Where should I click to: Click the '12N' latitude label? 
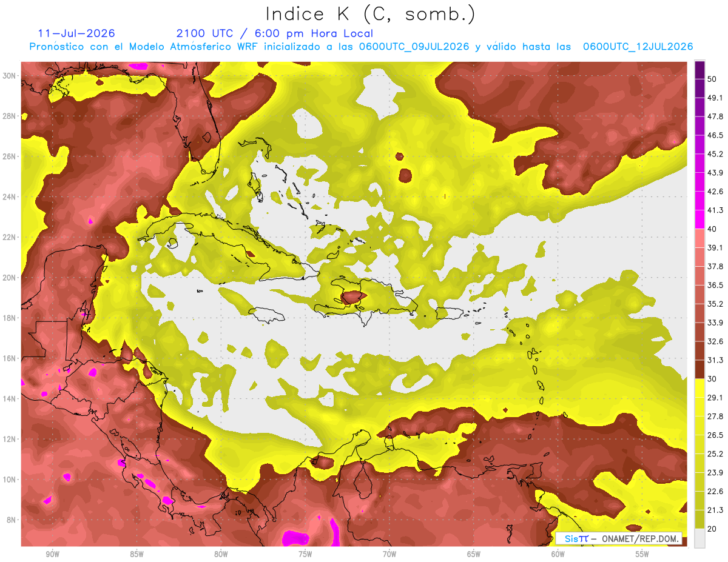pos(10,439)
